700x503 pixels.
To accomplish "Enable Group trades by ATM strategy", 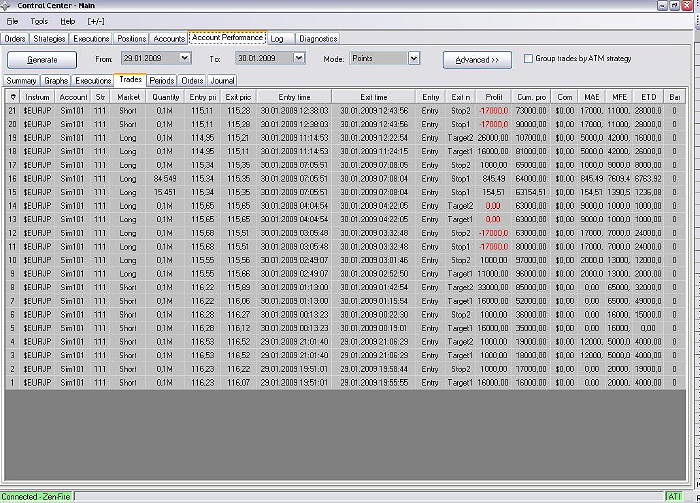I will click(529, 59).
